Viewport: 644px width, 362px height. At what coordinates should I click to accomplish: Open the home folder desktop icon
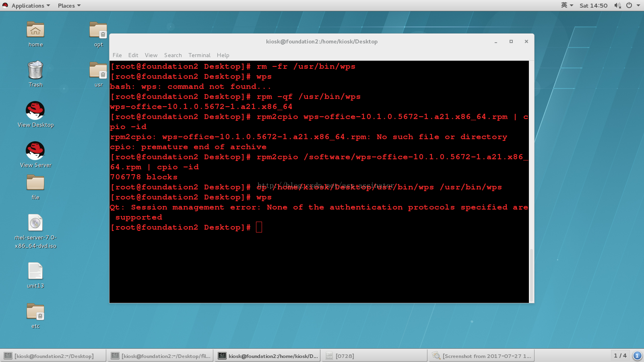pyautogui.click(x=35, y=30)
